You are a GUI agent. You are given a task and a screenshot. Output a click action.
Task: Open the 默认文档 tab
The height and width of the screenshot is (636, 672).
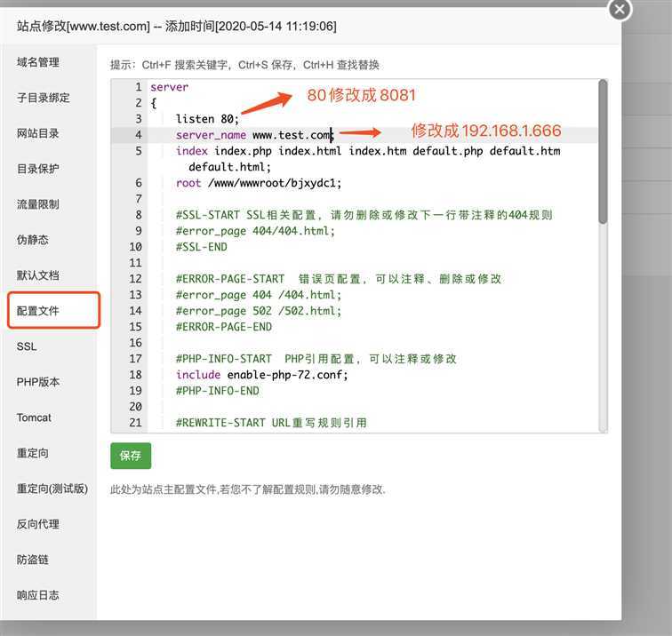(x=38, y=275)
